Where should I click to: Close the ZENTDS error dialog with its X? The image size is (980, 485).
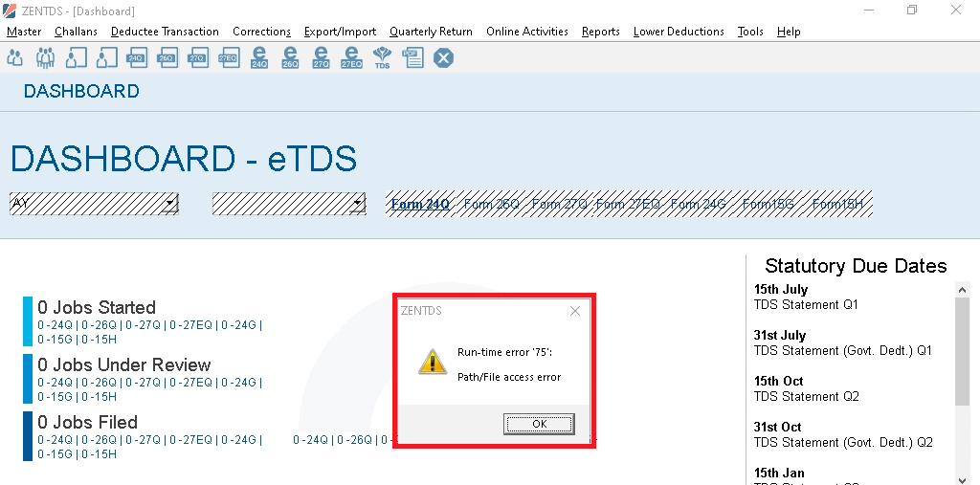(575, 311)
